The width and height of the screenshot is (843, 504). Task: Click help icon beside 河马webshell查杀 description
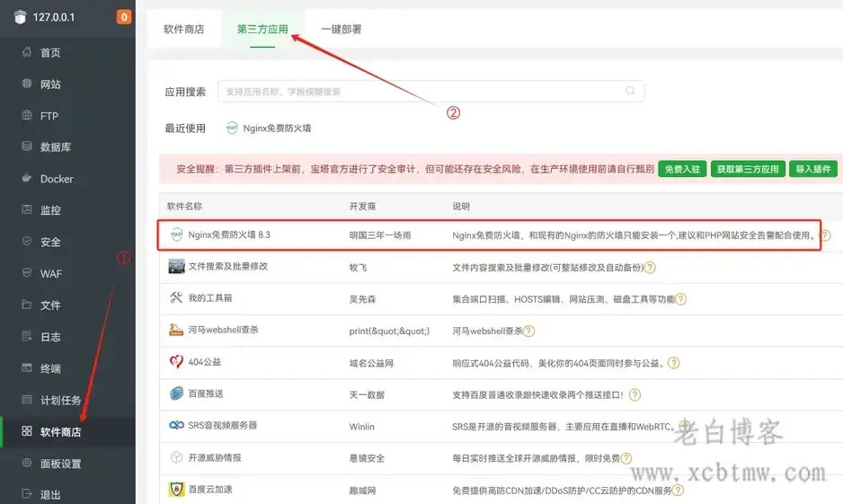[x=529, y=331]
